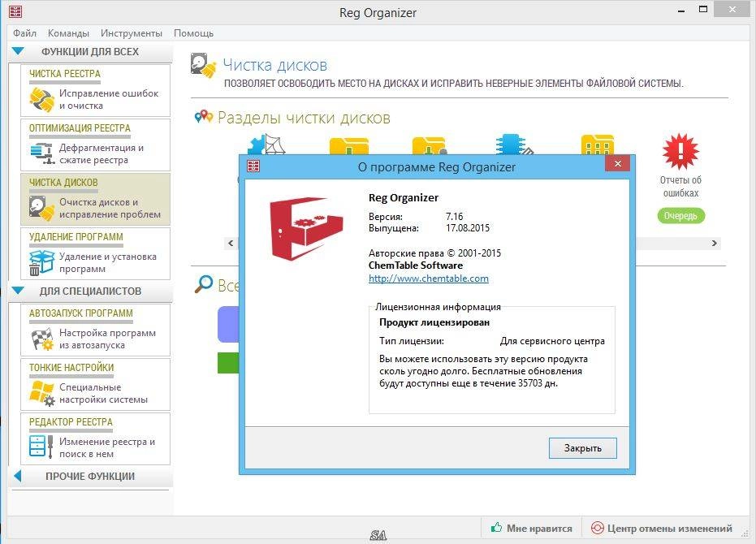Select ОПТИМИЗАЦИЯ РЕЕСТРА heading in sidebar

tap(80, 128)
